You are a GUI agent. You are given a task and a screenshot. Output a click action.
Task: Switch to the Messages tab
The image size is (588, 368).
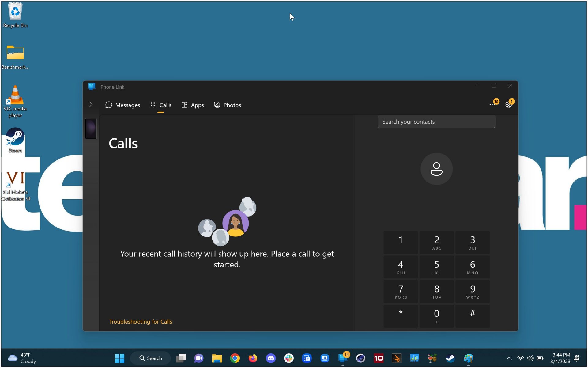[x=123, y=105]
